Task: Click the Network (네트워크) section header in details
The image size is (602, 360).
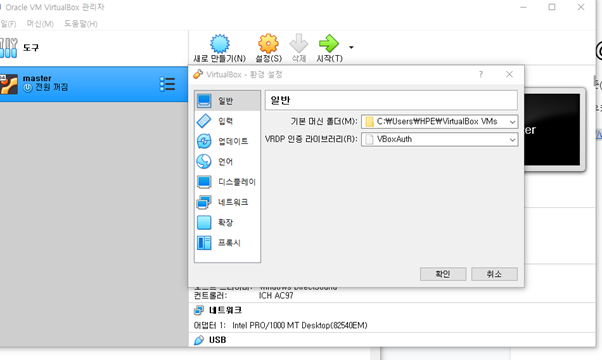Action: click(x=225, y=310)
